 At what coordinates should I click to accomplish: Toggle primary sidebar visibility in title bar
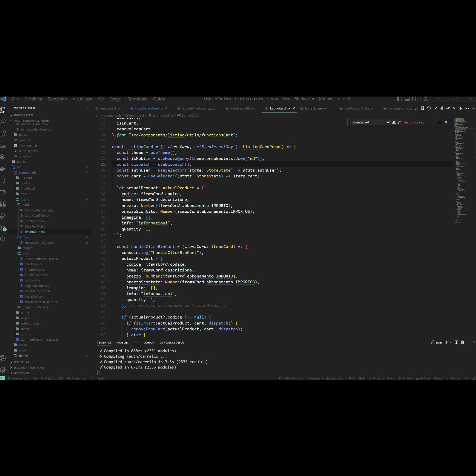click(x=399, y=99)
